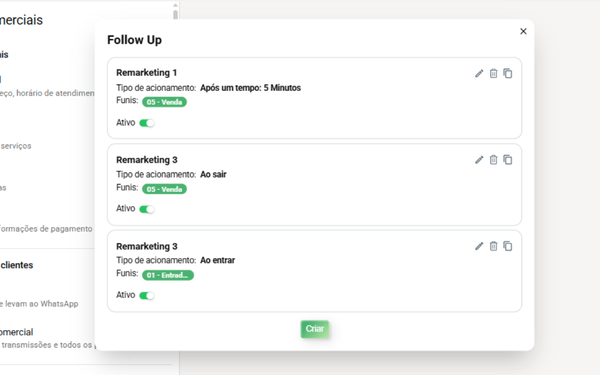
Task: Click 'Após um tempo: 5 Minutos' text
Action: [251, 88]
